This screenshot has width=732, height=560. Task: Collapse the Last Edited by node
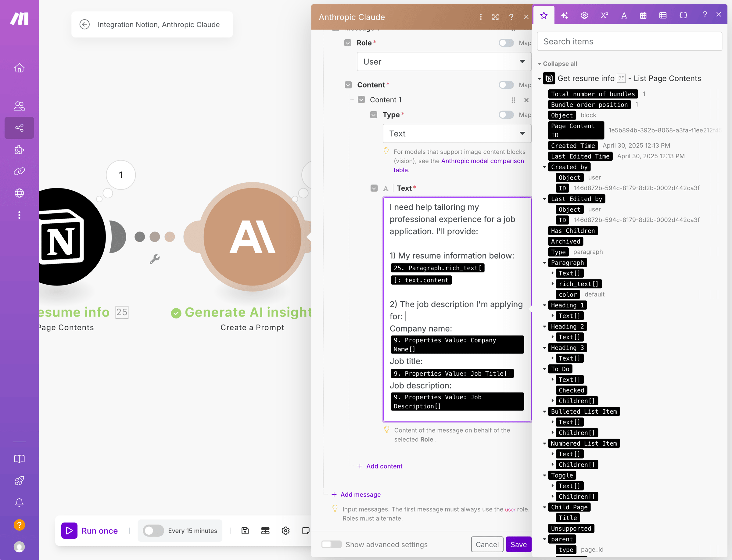545,199
